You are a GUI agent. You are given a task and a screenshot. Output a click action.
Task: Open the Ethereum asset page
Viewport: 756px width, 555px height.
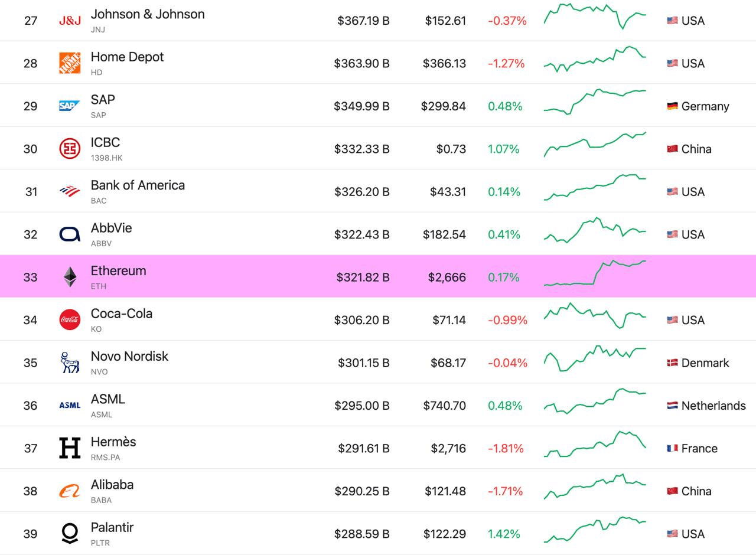coord(118,270)
